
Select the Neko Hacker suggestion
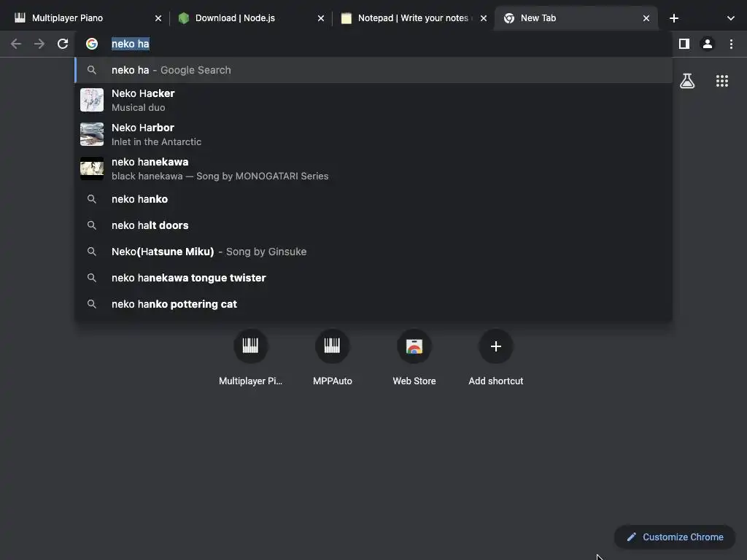tap(373, 100)
